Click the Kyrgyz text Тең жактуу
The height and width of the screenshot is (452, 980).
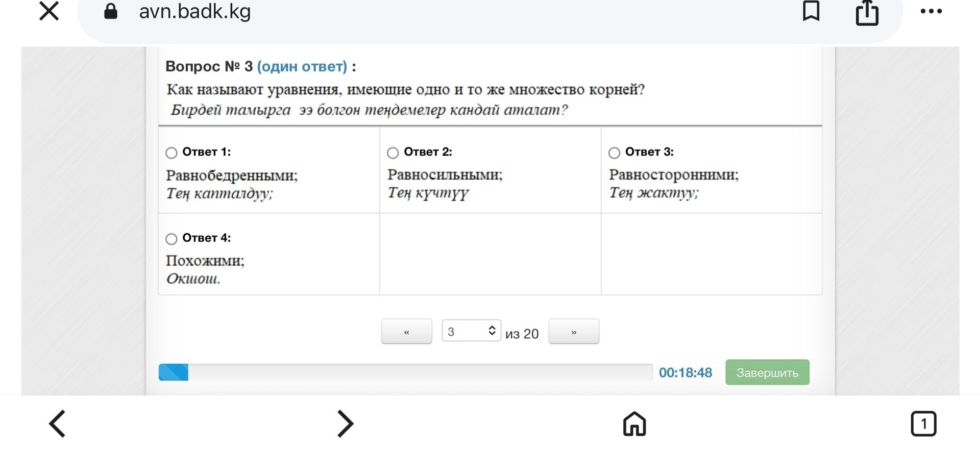point(653,193)
